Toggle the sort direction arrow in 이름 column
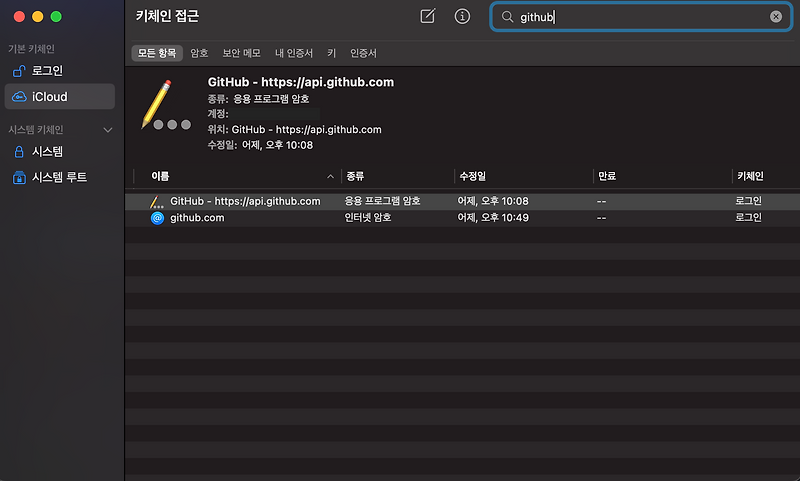This screenshot has height=481, width=800. pos(330,176)
